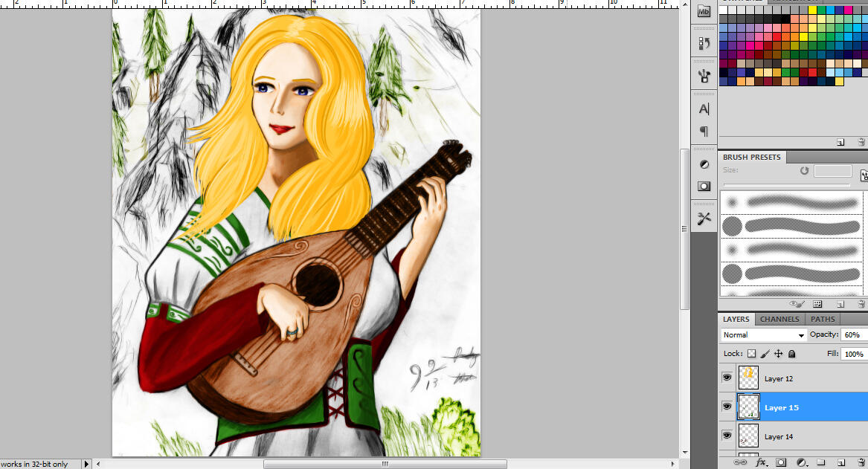Toggle visibility of Layer 15
The image size is (868, 469).
point(727,407)
